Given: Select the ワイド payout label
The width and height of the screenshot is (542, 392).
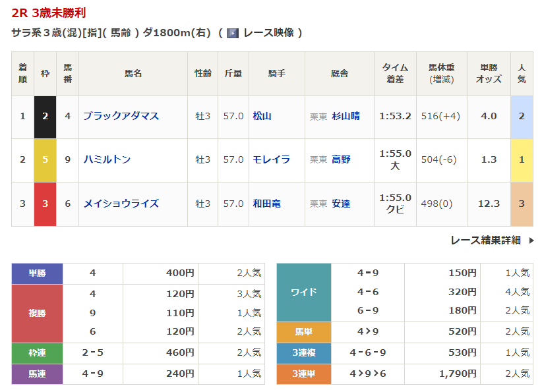Looking at the screenshot, I should click(x=304, y=292).
